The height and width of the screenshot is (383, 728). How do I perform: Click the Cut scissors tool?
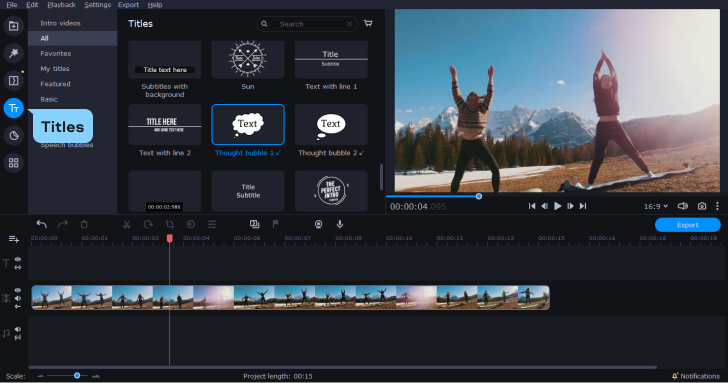click(126, 224)
